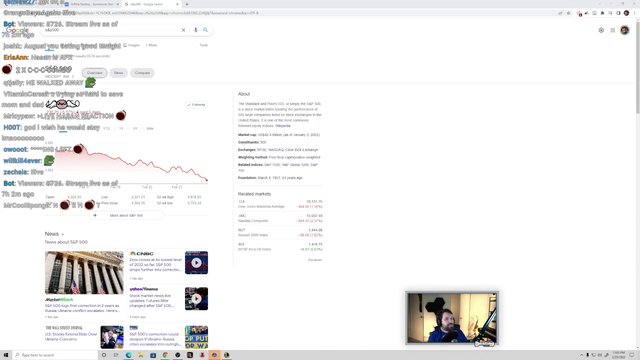The image size is (640, 360).
Task: Select the Compare chip
Action: pos(142,73)
